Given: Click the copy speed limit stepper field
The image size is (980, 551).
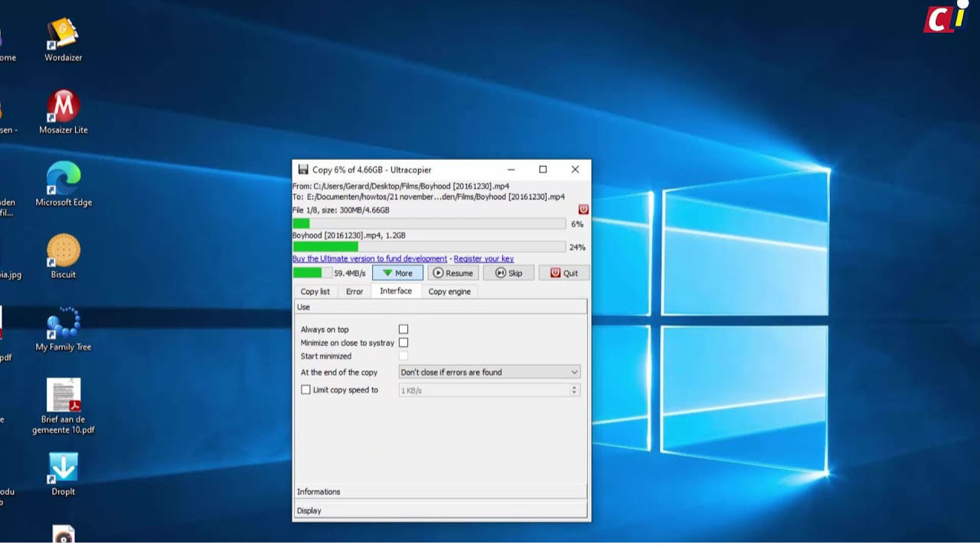Looking at the screenshot, I should pos(489,390).
